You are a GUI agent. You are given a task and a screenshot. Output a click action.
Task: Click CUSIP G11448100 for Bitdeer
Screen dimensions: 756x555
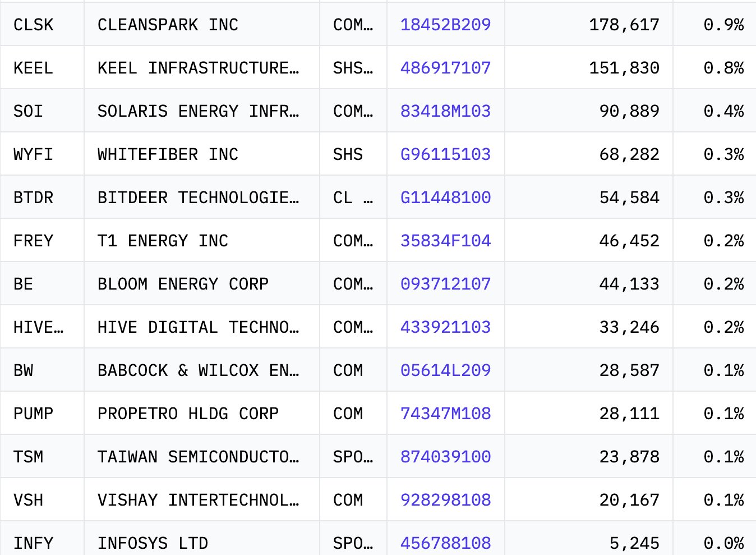(445, 198)
